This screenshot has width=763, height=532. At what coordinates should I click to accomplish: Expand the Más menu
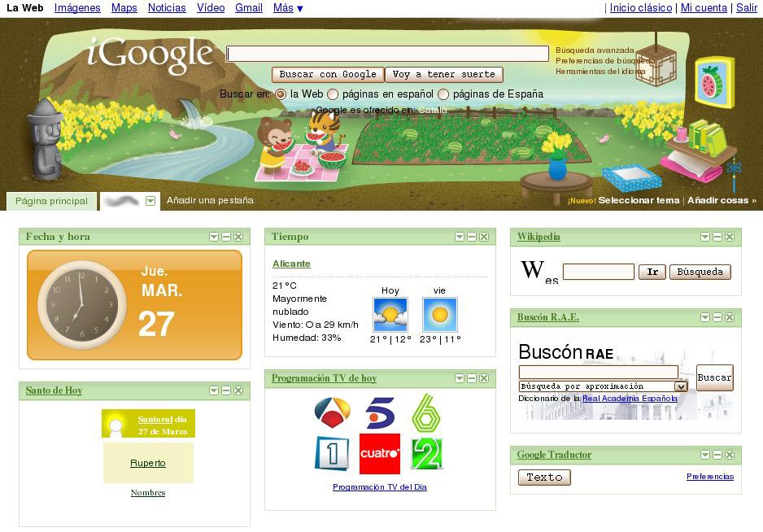pos(288,8)
